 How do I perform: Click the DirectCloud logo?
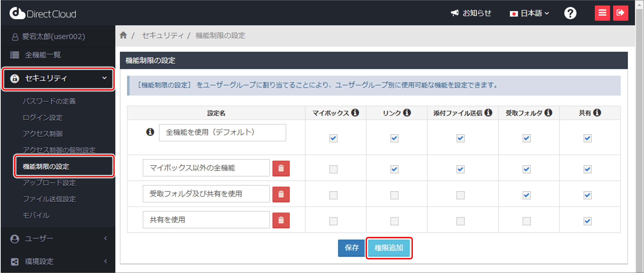tap(43, 13)
